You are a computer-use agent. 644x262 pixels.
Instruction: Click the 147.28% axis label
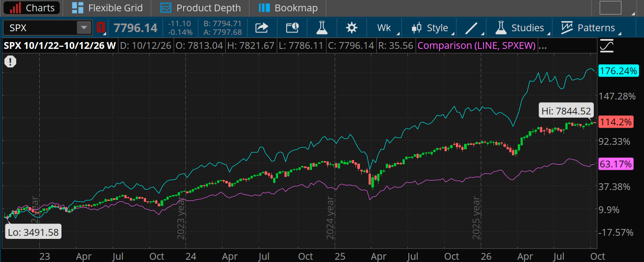pos(617,96)
